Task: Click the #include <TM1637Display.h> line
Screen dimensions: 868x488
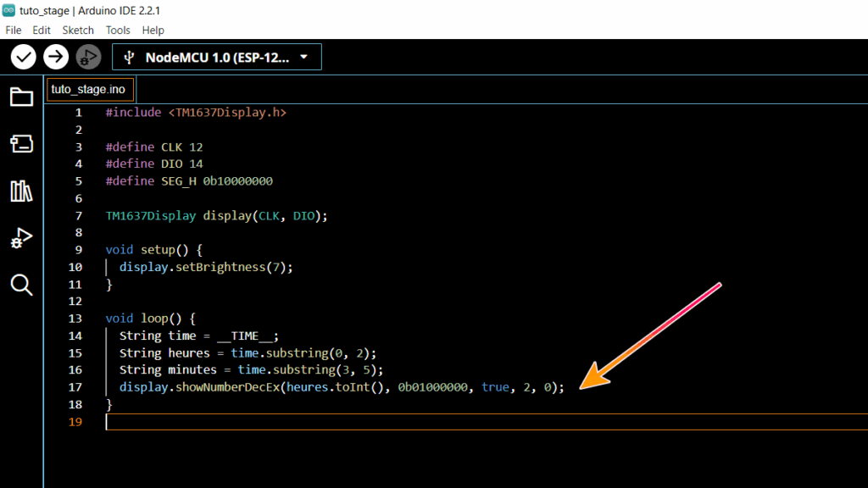Action: pos(196,113)
